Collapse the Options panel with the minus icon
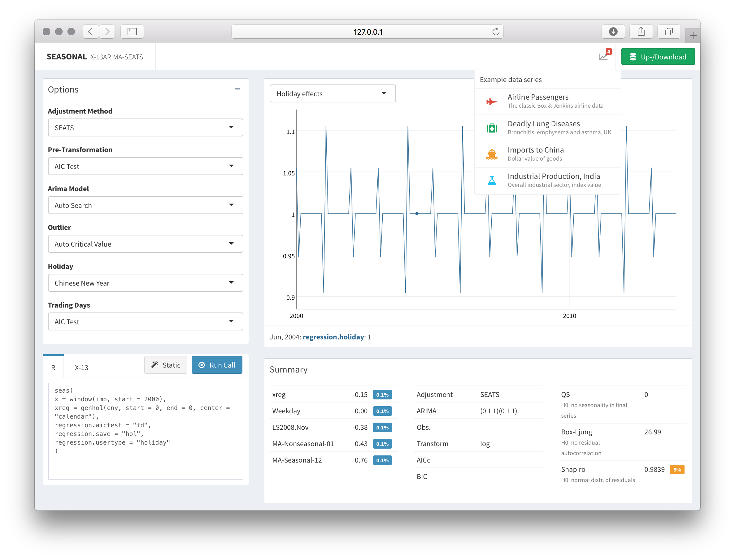 click(237, 89)
